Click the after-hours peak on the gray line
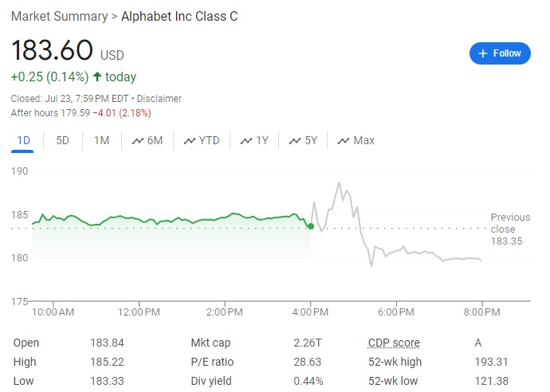550x392 pixels. coord(340,183)
